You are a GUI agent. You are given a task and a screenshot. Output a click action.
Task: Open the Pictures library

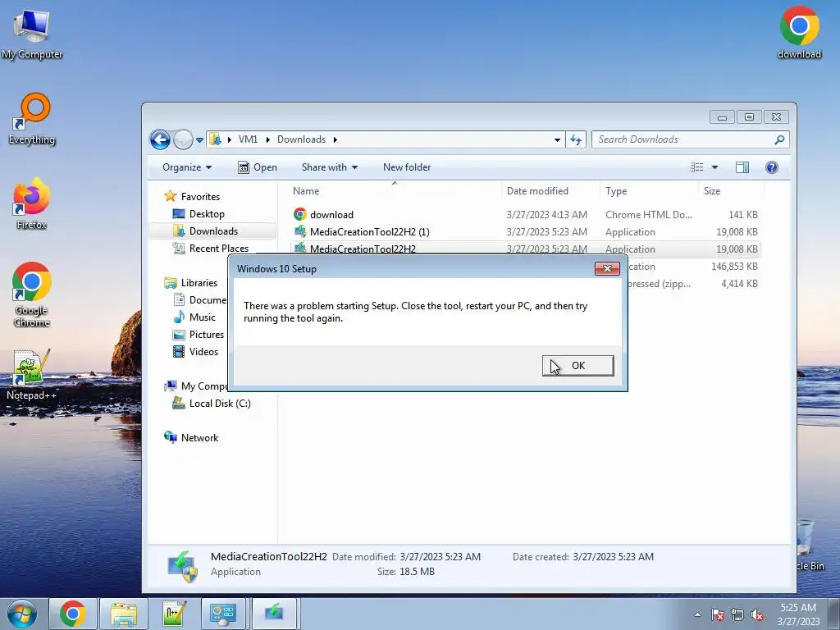click(x=206, y=335)
